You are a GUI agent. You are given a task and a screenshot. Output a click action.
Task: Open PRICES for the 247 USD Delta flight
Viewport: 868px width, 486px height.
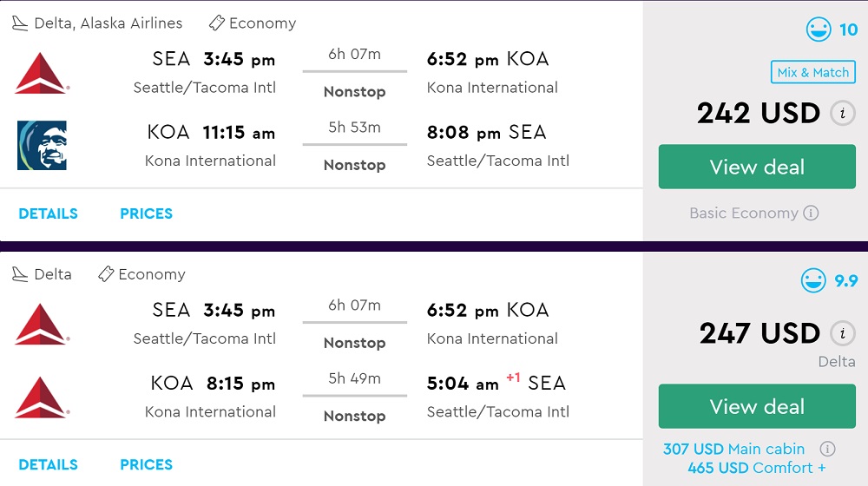click(x=146, y=464)
